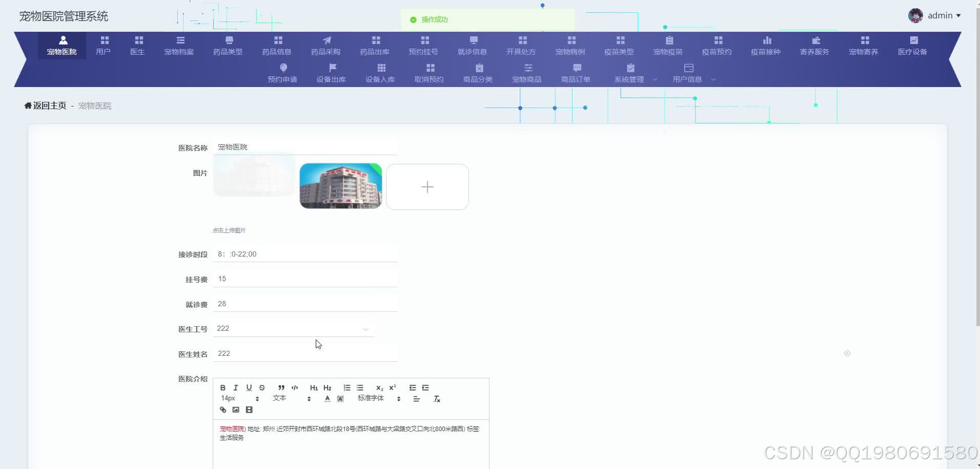Select the H1 heading icon in the editor
This screenshot has height=469, width=980.
pyautogui.click(x=314, y=388)
